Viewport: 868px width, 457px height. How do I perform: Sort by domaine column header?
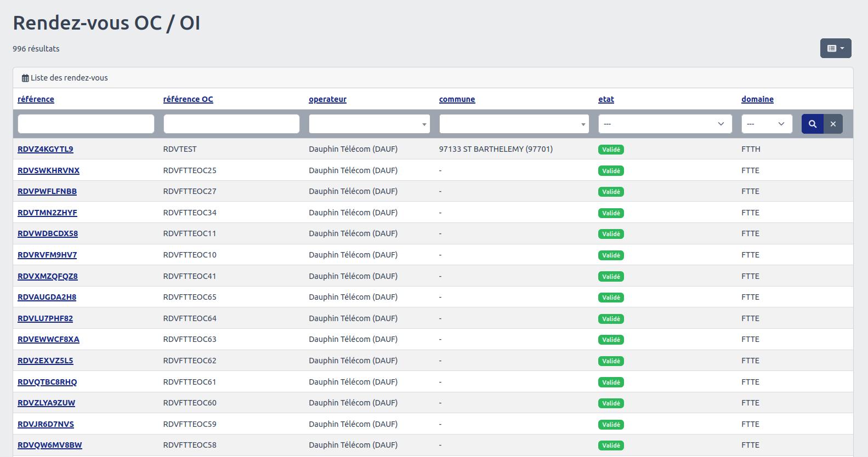757,99
